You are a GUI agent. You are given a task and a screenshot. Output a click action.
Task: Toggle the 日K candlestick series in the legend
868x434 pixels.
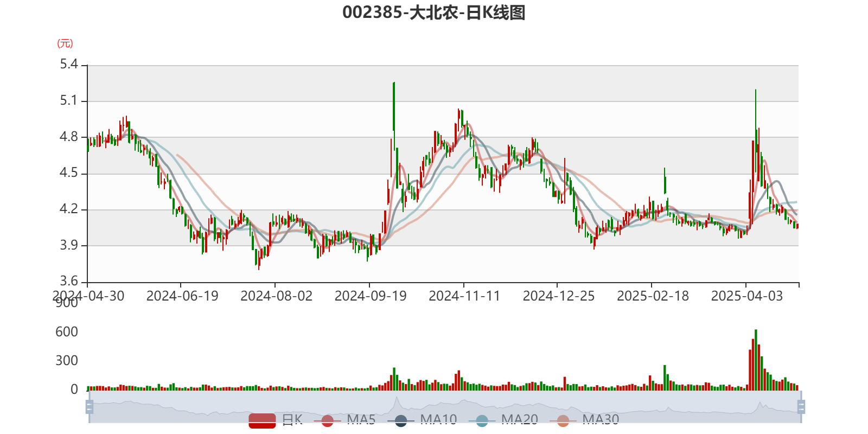[276, 420]
